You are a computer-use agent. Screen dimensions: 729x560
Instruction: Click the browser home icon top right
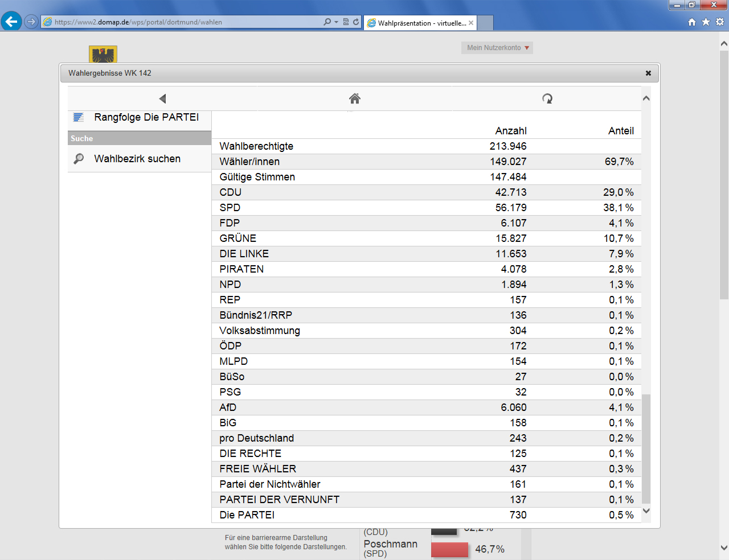[692, 22]
